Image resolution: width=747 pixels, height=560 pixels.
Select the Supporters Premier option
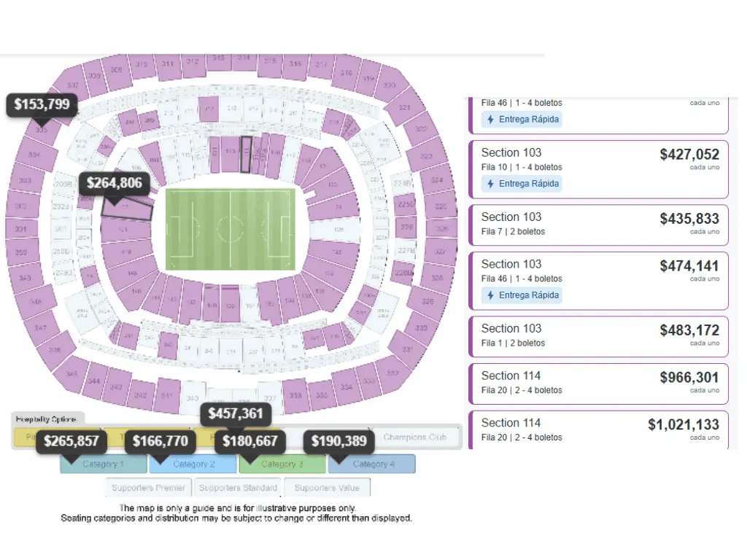point(148,488)
